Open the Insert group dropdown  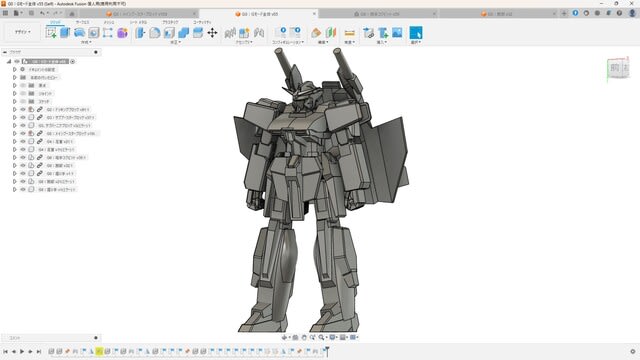click(x=382, y=42)
